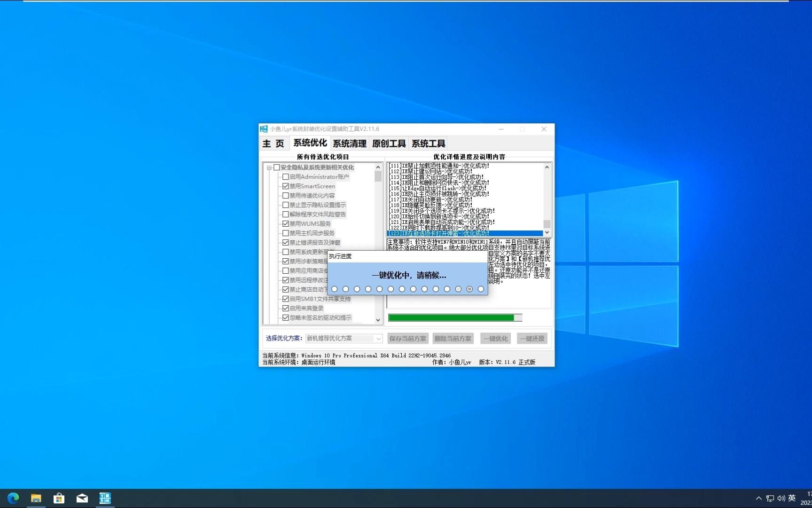This screenshot has width=812, height=508.
Task: Click the green optimization progress bar
Action: coord(455,318)
